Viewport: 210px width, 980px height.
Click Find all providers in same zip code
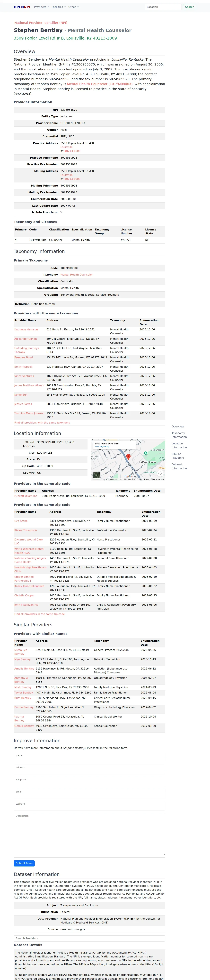click(x=40, y=614)
